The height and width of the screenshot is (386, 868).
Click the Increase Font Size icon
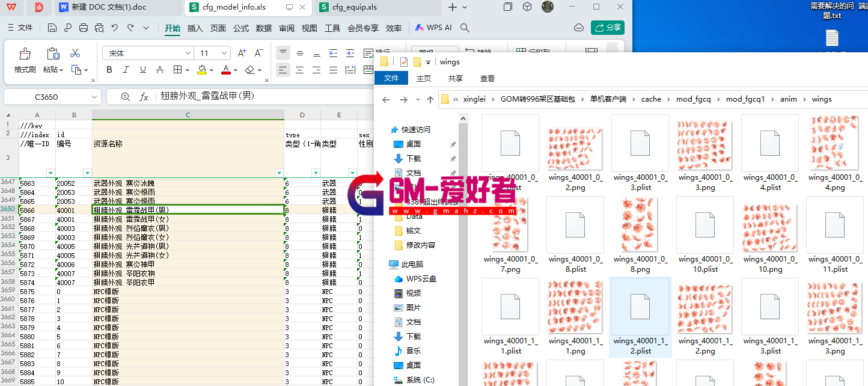[242, 53]
